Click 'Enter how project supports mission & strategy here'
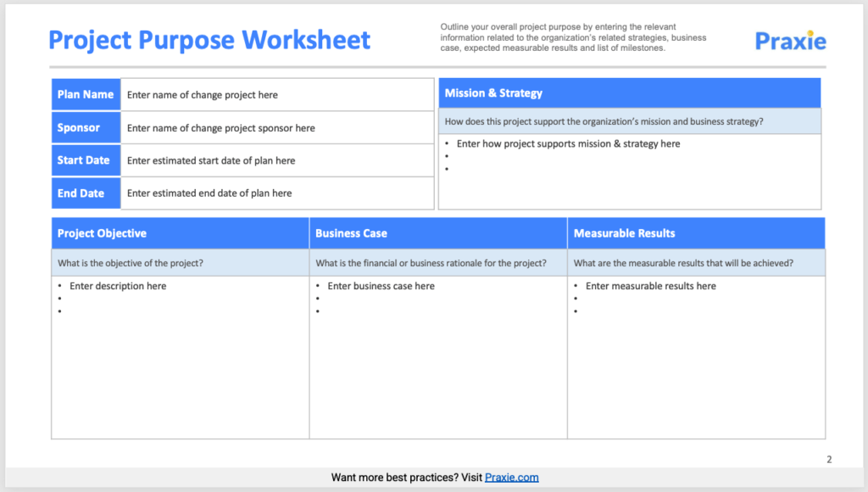The width and height of the screenshot is (868, 492). [x=568, y=143]
